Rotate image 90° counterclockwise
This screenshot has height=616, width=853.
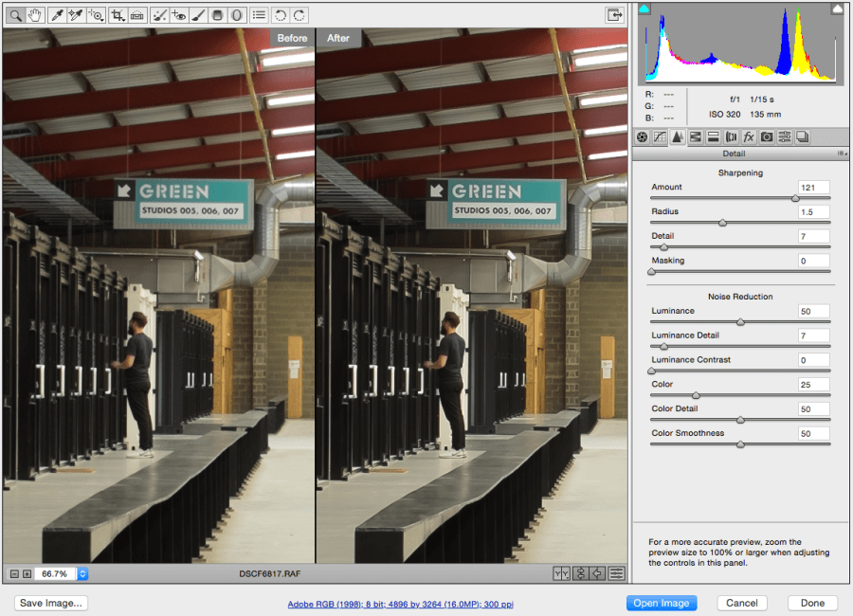click(280, 15)
